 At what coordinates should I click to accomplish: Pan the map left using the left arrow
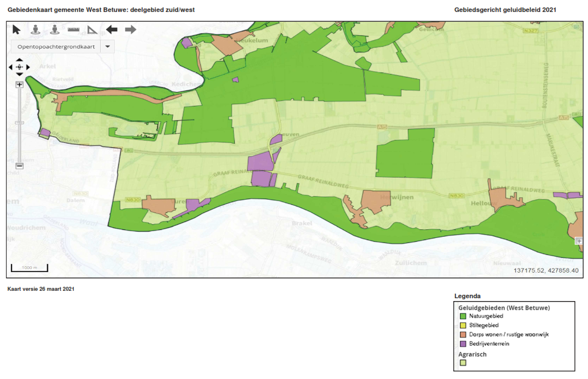click(11, 67)
